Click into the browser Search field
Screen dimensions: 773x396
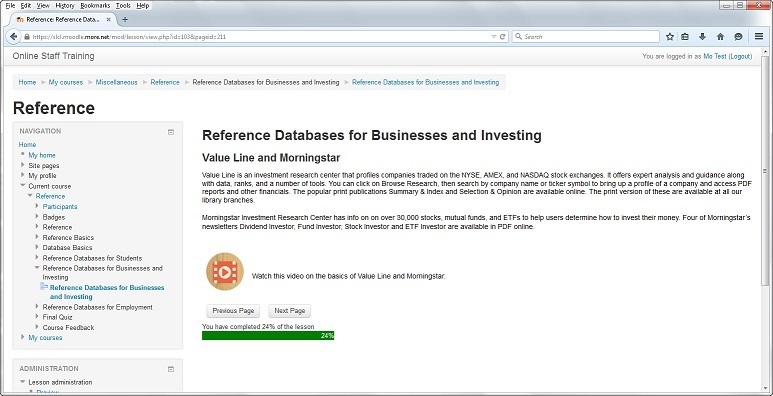585,36
